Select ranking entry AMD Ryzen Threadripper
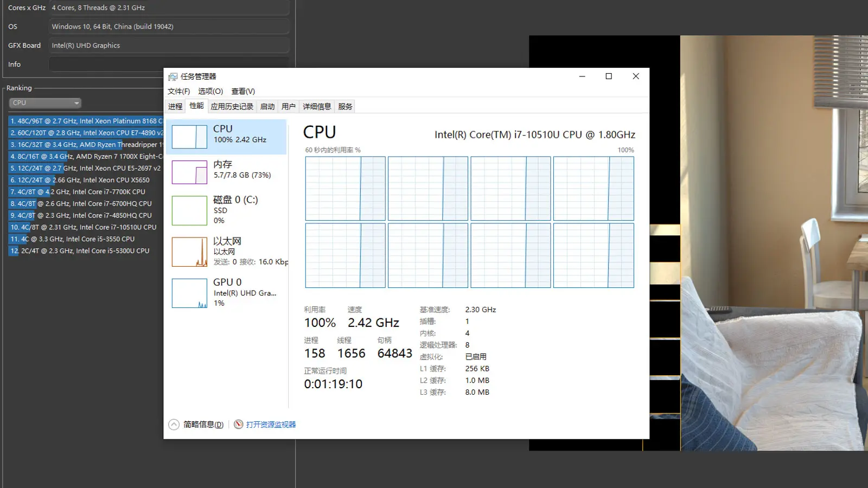 coord(86,145)
